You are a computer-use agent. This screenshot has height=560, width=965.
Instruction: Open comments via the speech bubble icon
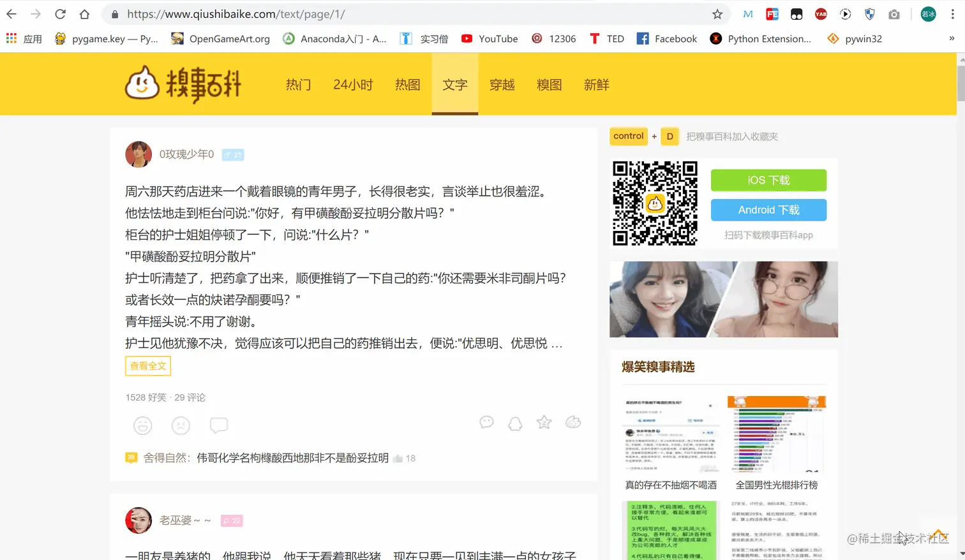coord(219,425)
